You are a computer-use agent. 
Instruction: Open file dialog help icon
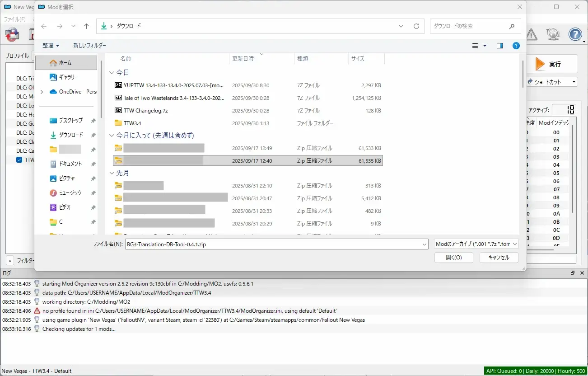516,46
